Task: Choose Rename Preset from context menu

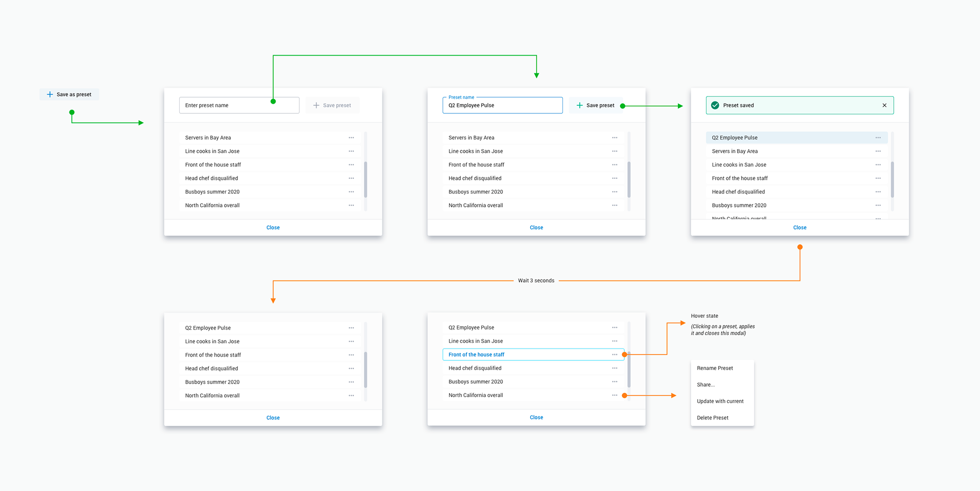Action: point(722,368)
